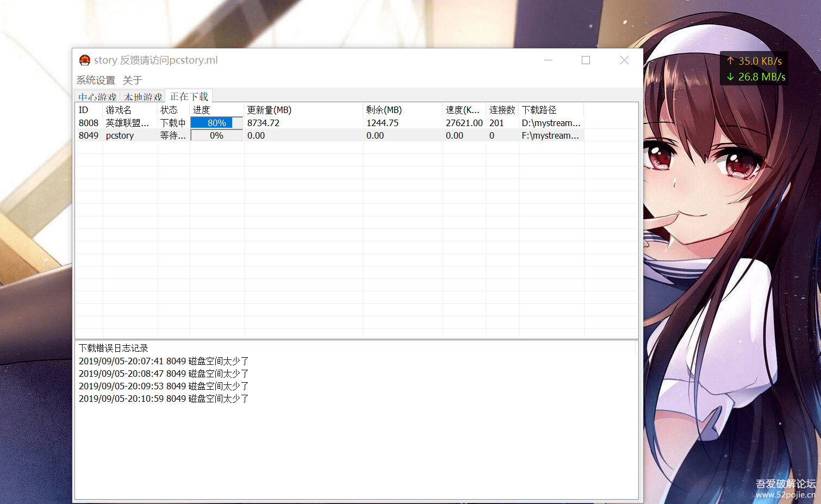
Task: Select the 0% progress bar of row 8049
Action: [216, 135]
